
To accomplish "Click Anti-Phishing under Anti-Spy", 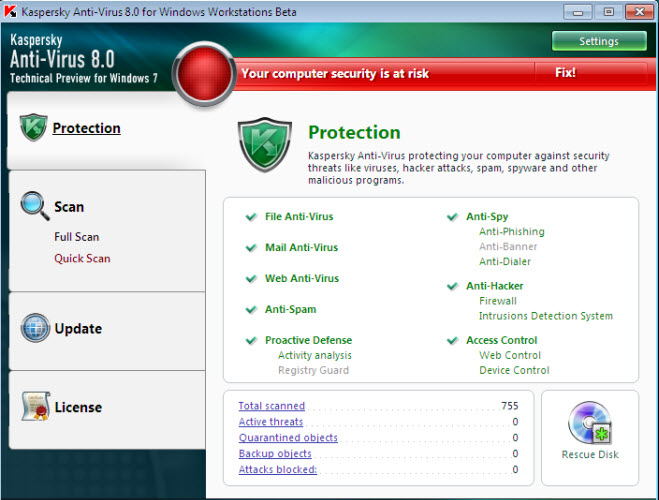I will click(511, 232).
